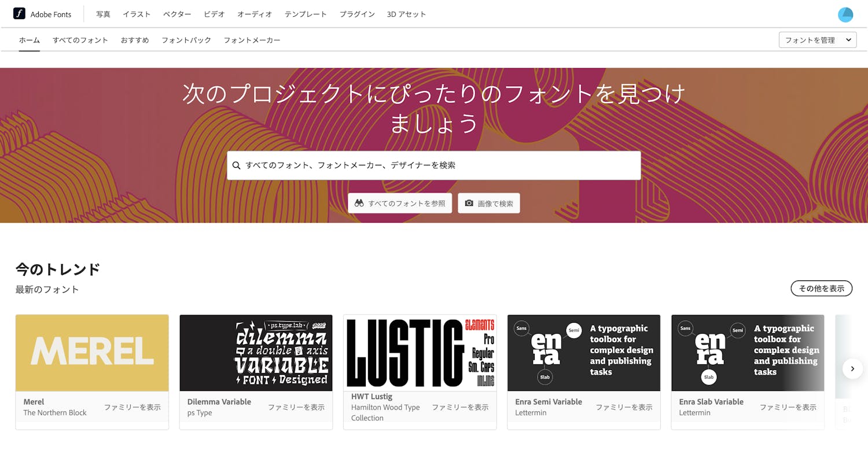Select the おすすめ tab
The width and height of the screenshot is (868, 458).
coord(135,40)
